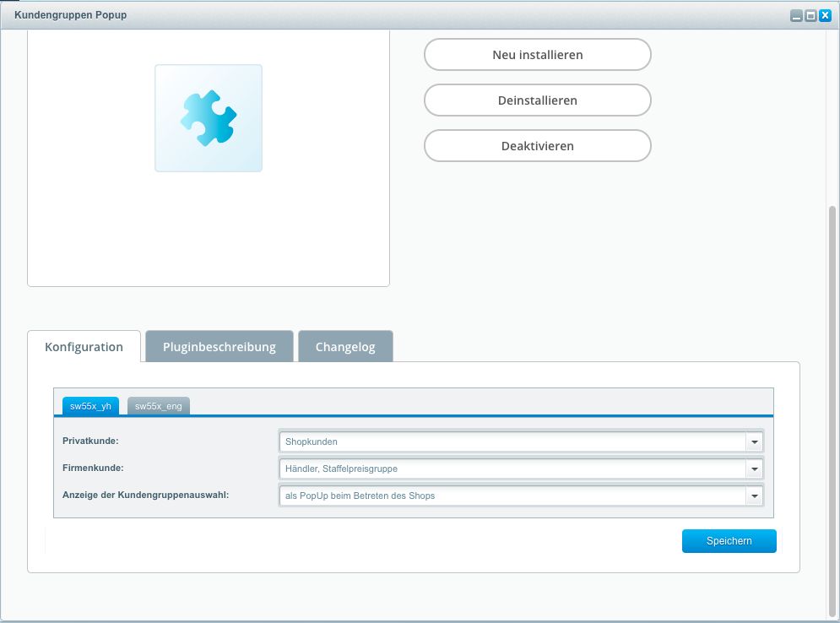Open the Firmenkunde dropdown arrow
Viewport: 840px width, 623px height.
754,469
